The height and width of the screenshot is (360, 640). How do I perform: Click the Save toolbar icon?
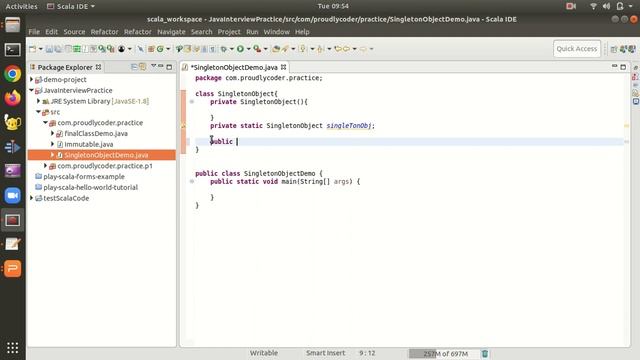click(x=49, y=49)
